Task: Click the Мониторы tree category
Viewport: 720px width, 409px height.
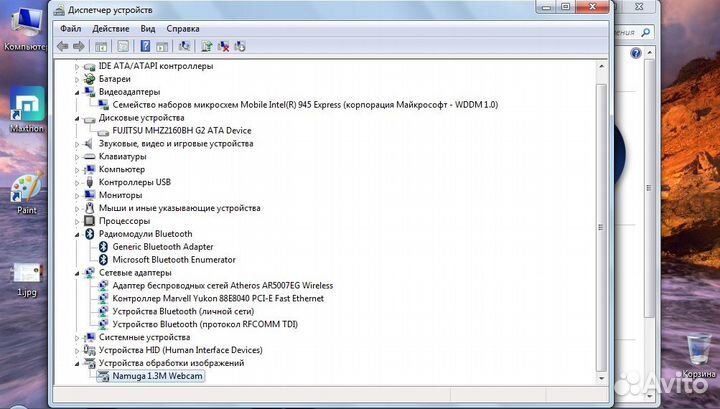Action: [x=120, y=195]
